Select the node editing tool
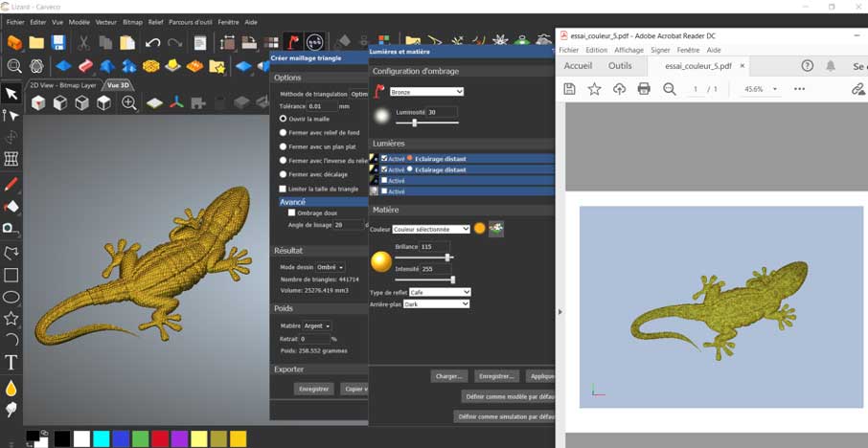 [x=11, y=116]
